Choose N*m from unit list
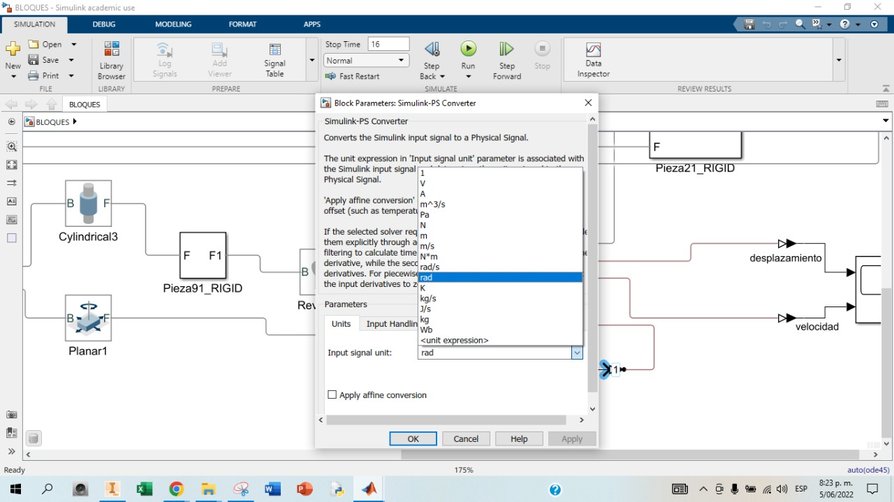 pyautogui.click(x=500, y=256)
